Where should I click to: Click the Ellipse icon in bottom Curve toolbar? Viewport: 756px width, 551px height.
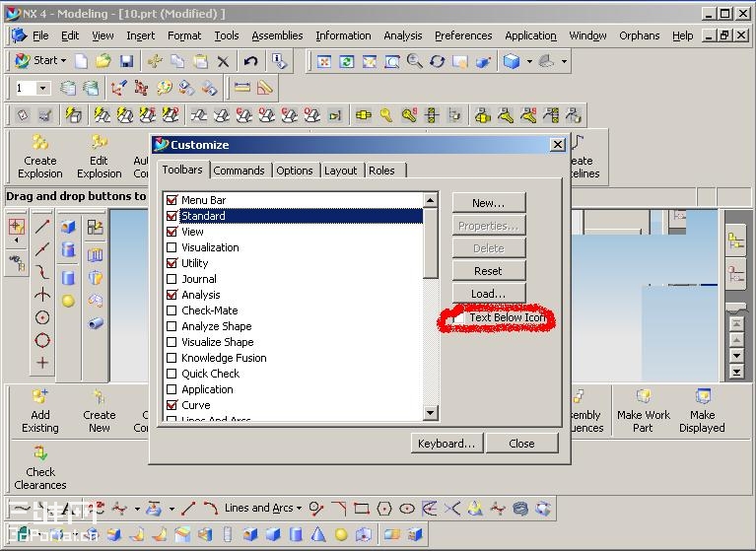(x=407, y=508)
